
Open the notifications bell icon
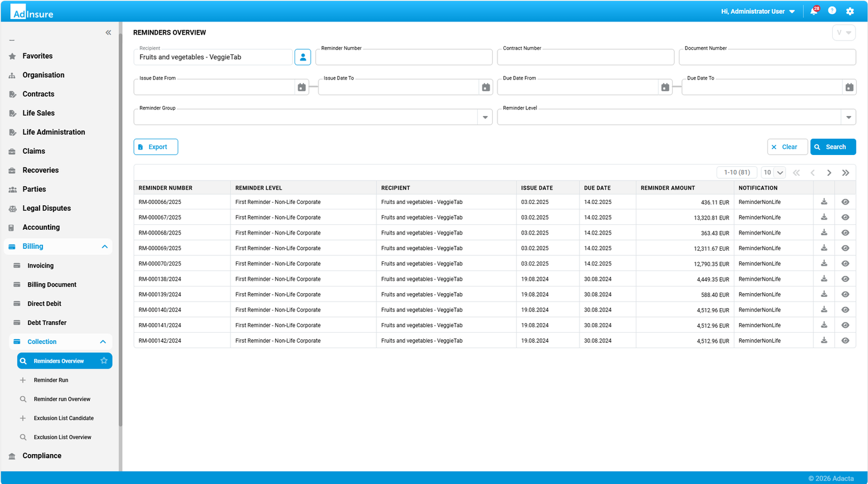click(814, 11)
